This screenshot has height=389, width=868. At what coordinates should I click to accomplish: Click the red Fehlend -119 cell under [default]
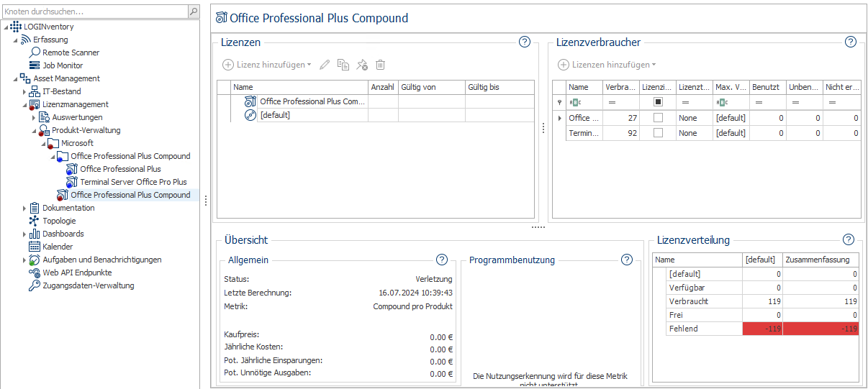pyautogui.click(x=762, y=329)
